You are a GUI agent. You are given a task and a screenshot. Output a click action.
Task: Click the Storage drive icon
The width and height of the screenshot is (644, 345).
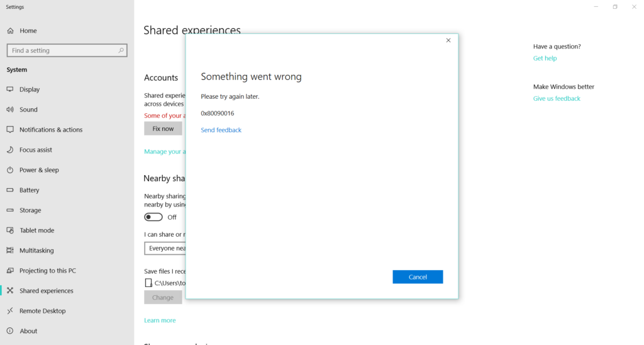coord(10,210)
